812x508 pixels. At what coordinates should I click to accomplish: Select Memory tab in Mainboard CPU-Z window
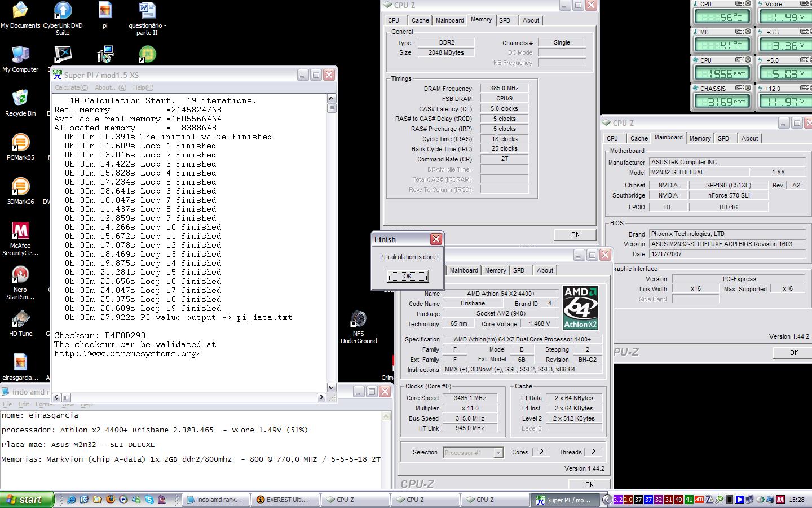[x=700, y=138]
